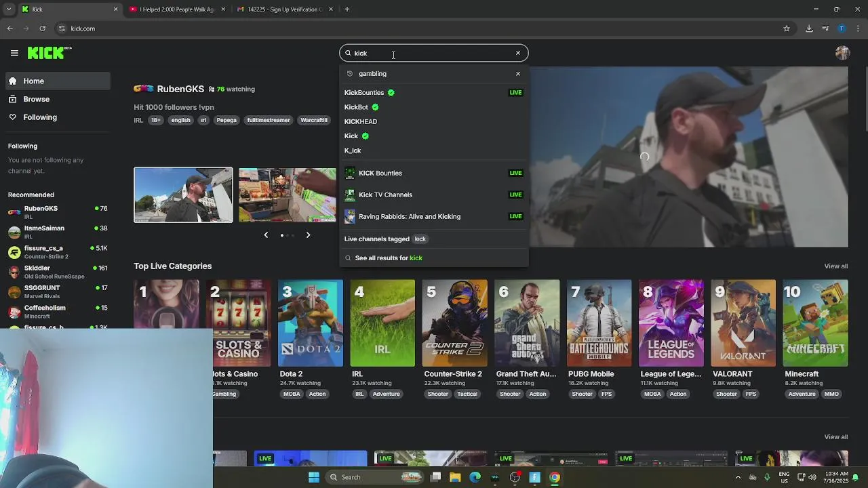Go to next carousel slide
868x488 pixels.
[x=308, y=235]
